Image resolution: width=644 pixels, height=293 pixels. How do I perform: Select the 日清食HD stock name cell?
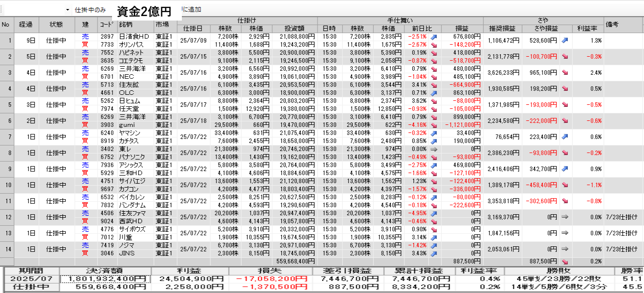click(134, 37)
